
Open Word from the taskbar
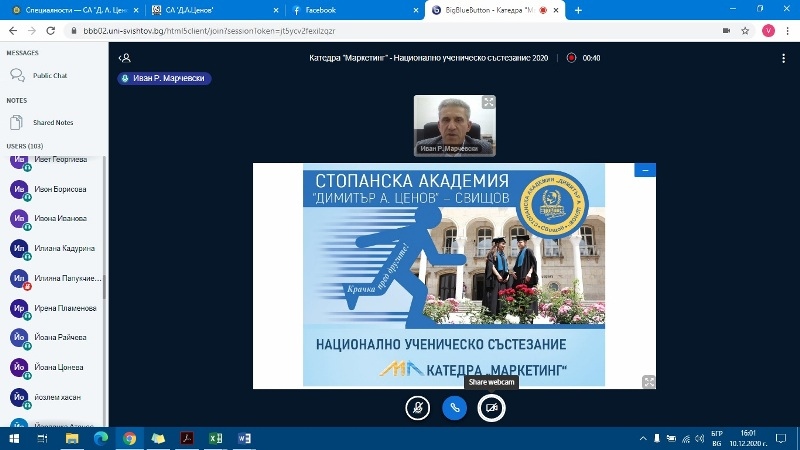[x=244, y=438]
